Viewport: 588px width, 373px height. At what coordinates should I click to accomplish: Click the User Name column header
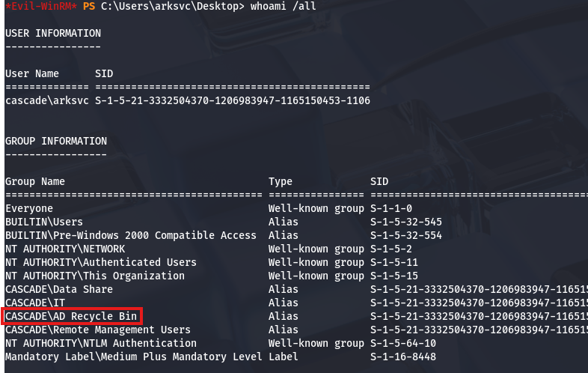32,73
